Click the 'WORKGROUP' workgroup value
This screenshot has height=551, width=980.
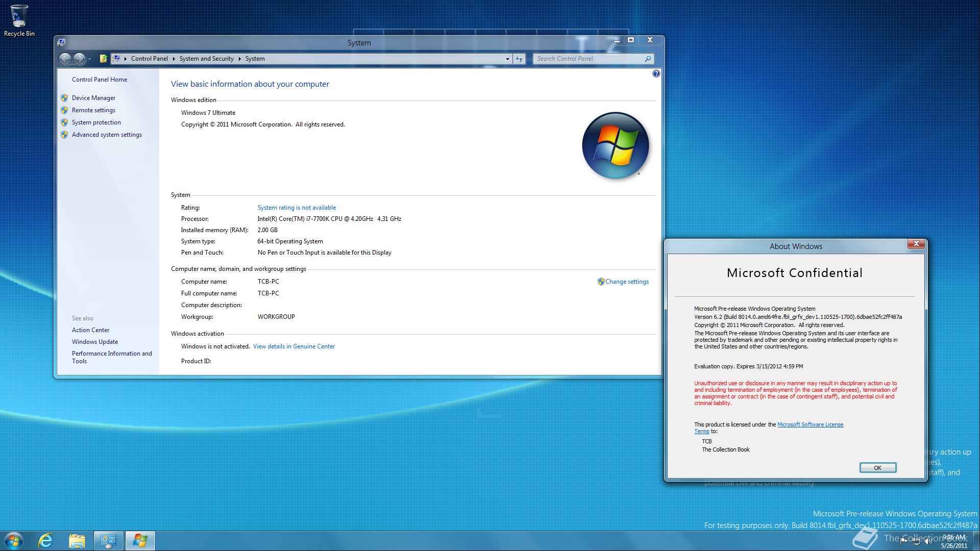click(276, 317)
